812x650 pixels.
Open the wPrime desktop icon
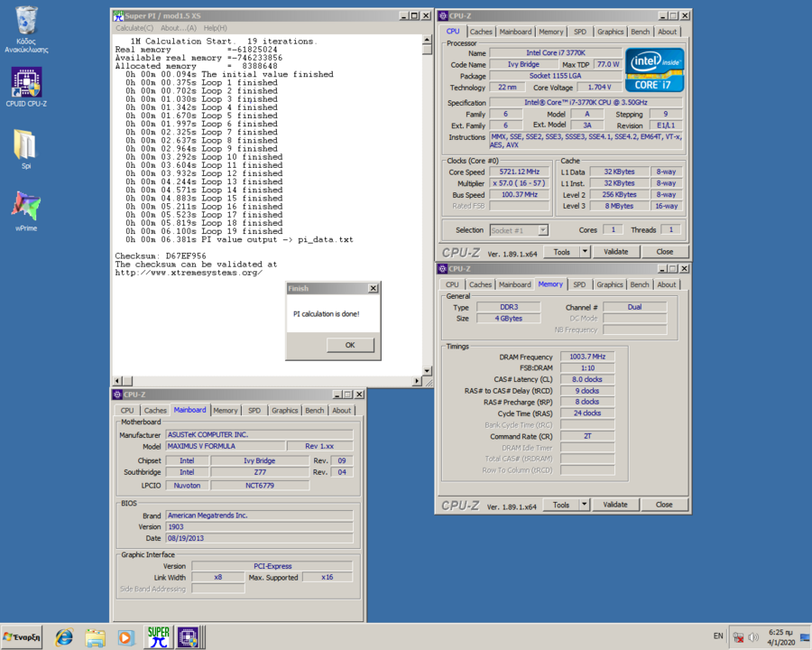pos(26,211)
